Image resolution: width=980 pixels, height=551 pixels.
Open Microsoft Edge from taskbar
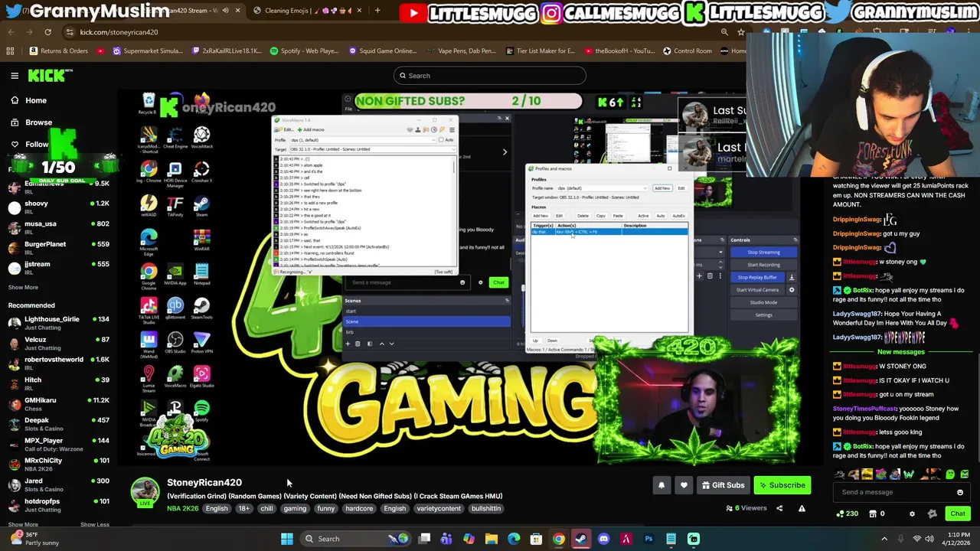(514, 539)
